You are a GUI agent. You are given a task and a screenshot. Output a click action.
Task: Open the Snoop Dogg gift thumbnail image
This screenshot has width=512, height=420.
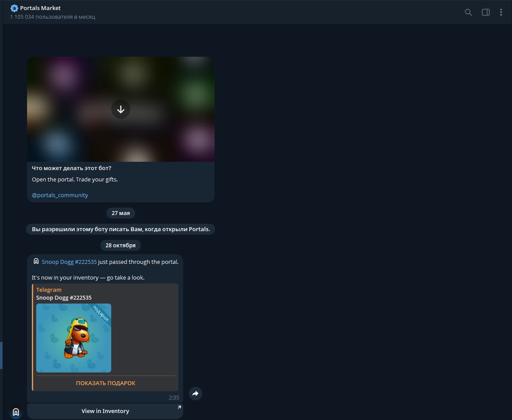coord(73,338)
